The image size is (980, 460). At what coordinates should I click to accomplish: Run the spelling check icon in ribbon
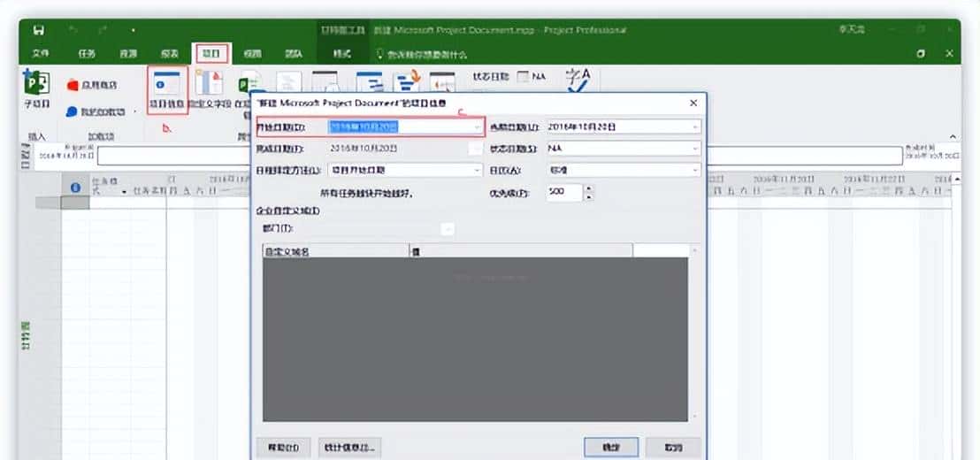click(x=578, y=80)
